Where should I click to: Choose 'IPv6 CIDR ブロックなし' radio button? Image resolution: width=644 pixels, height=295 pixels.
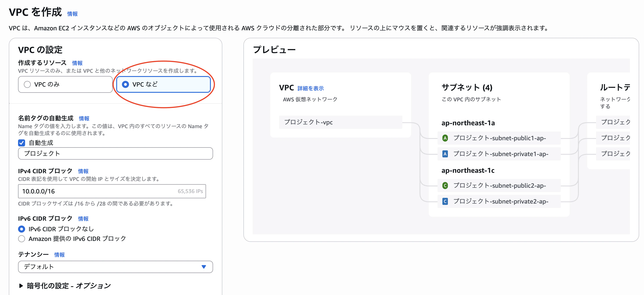[22, 229]
